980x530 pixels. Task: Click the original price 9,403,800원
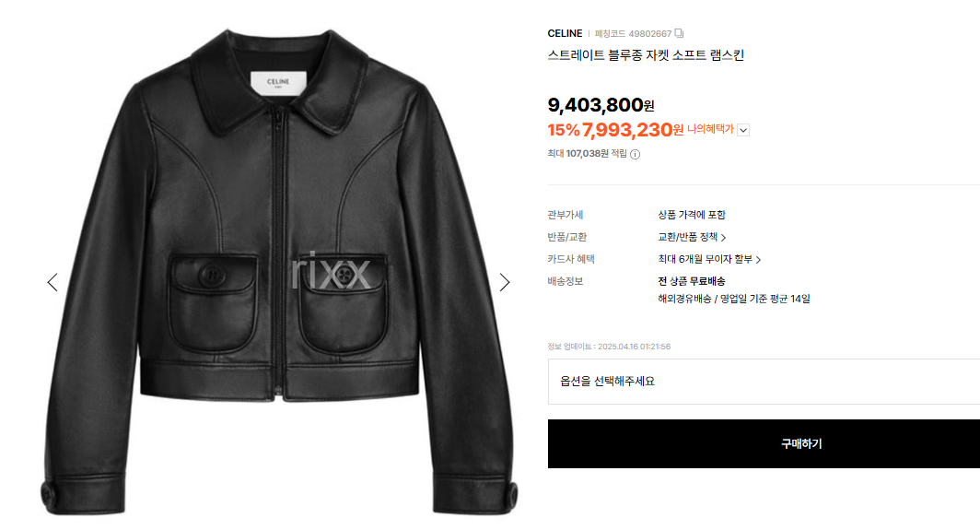click(601, 105)
